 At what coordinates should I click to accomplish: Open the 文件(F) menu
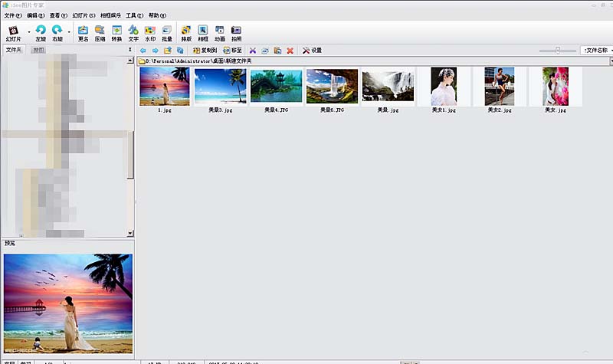pyautogui.click(x=13, y=15)
